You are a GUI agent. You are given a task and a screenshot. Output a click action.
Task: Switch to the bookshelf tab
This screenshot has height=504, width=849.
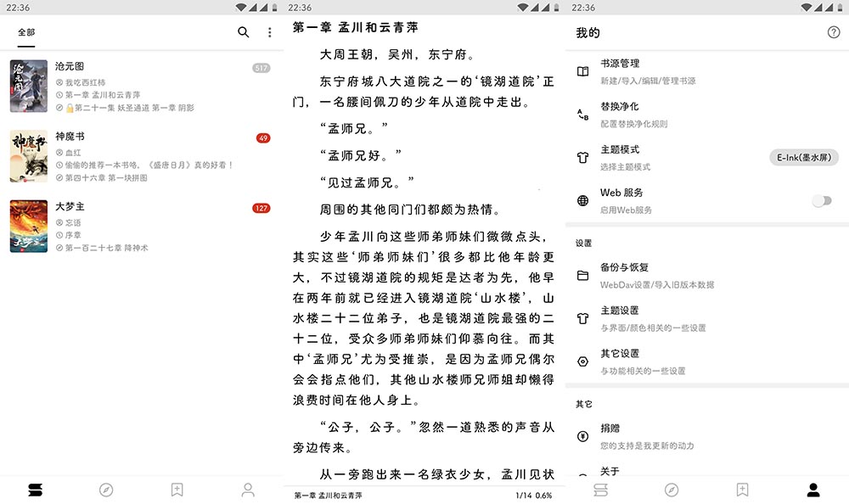click(36, 490)
